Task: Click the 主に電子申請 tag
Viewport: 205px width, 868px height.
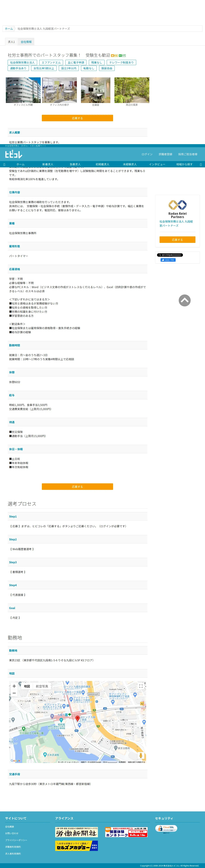Action: point(76,62)
